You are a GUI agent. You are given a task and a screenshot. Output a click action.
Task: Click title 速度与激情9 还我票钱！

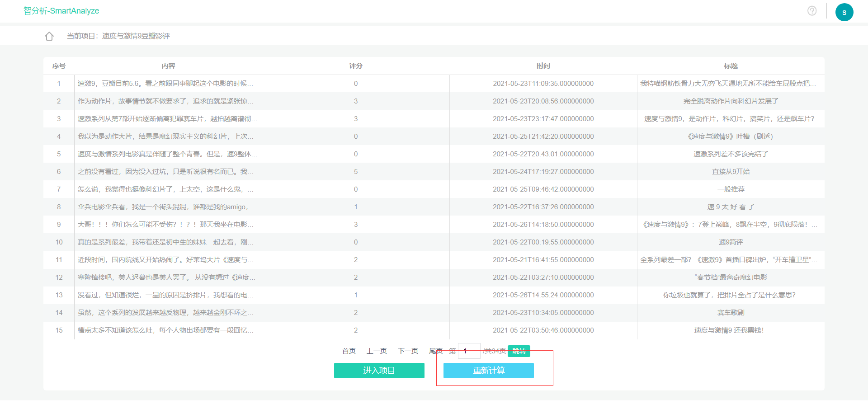(x=729, y=330)
